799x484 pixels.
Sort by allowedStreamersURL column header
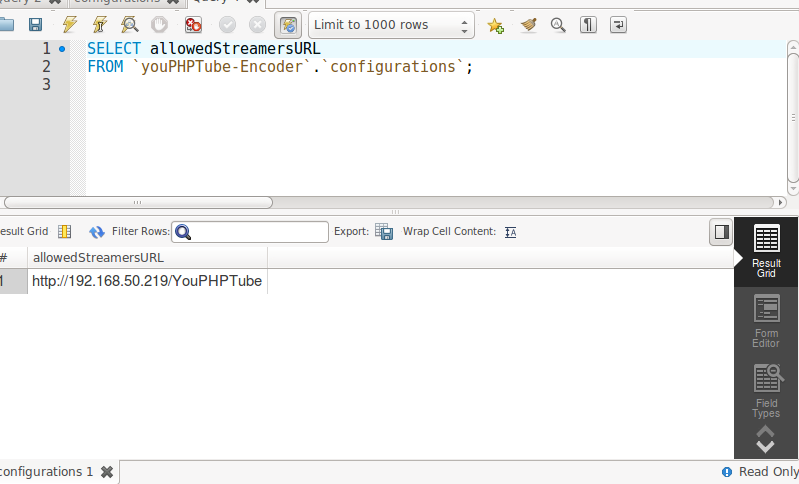tap(147, 258)
